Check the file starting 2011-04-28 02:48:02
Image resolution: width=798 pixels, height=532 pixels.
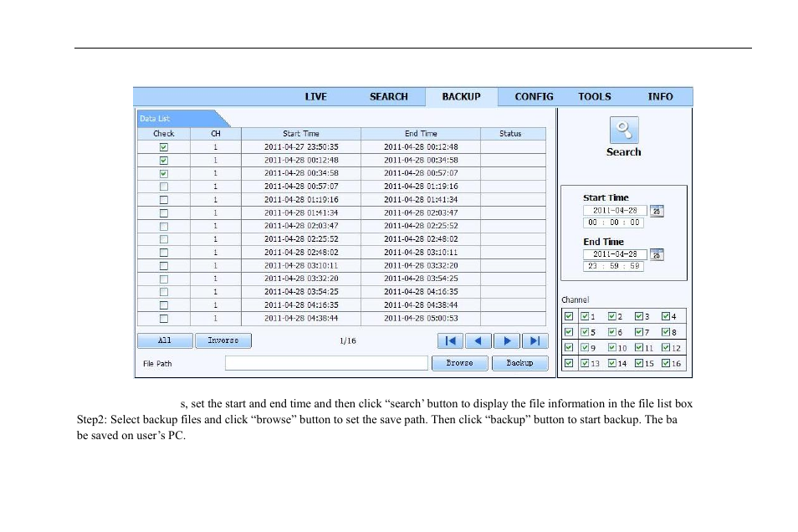[163, 253]
